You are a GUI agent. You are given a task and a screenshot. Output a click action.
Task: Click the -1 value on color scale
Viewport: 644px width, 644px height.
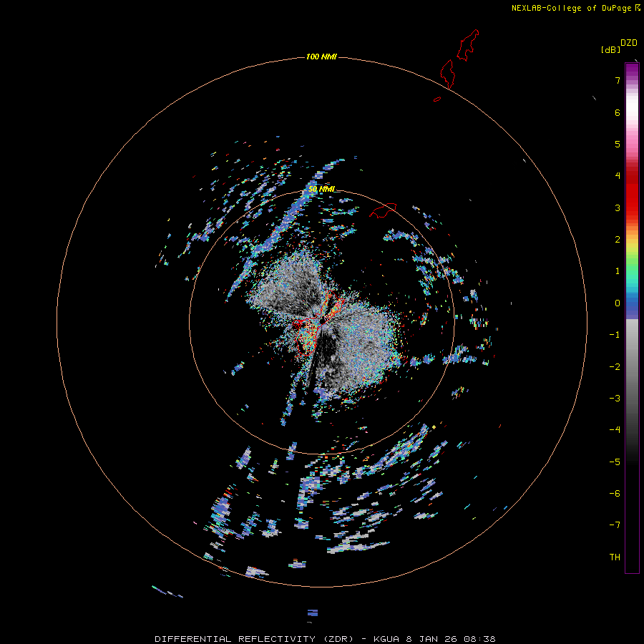tap(615, 335)
